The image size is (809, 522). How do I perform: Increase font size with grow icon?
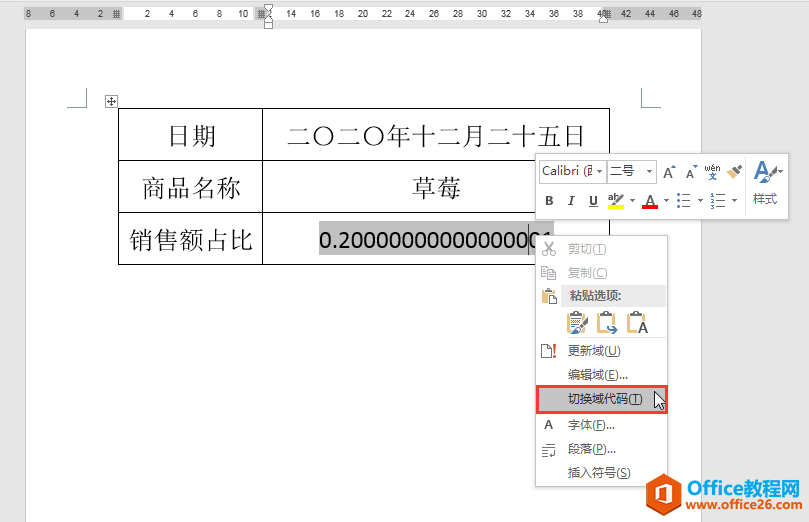tap(669, 172)
